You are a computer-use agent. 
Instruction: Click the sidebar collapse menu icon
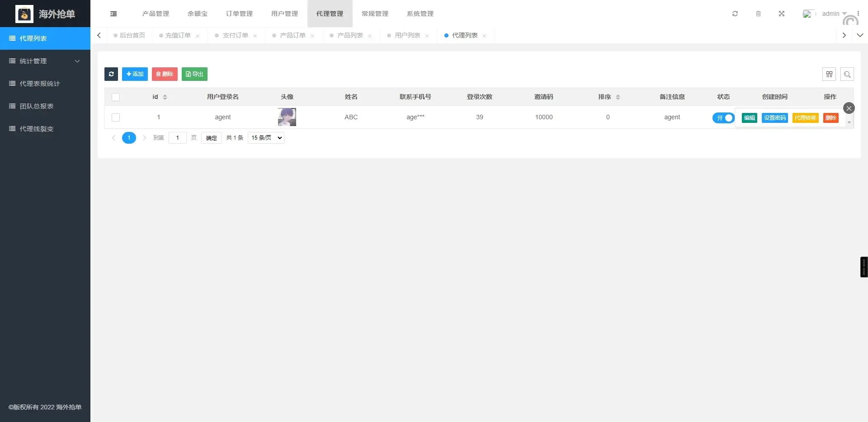pyautogui.click(x=113, y=14)
